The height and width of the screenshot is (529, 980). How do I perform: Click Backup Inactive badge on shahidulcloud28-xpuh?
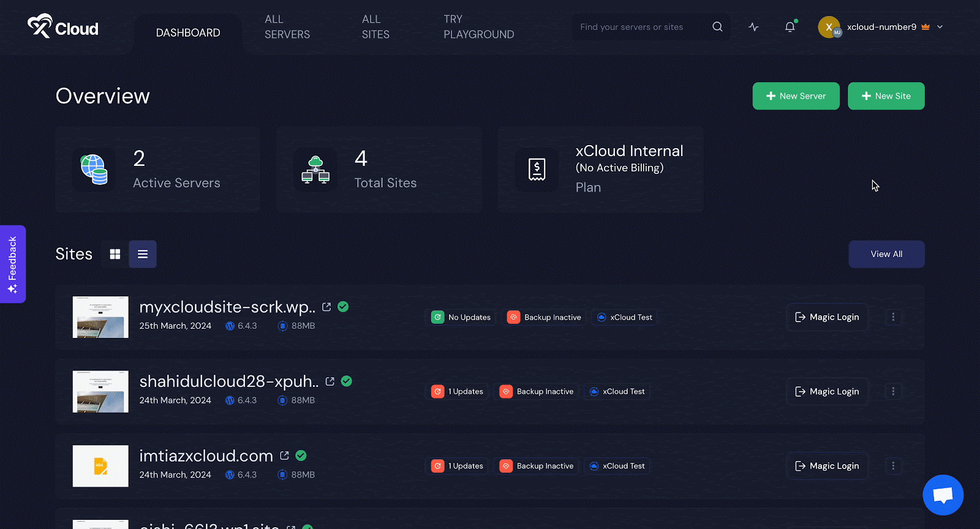537,391
